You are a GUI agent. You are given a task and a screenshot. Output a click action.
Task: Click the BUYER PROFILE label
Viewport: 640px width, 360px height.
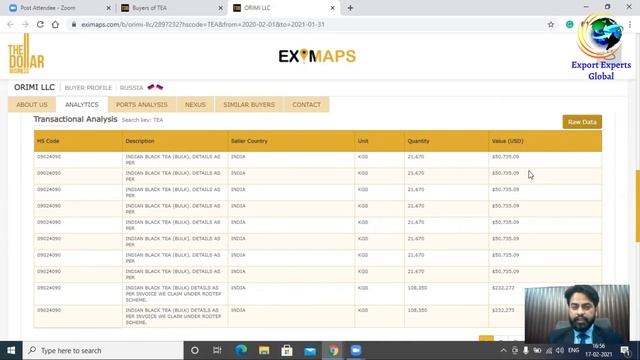point(88,88)
